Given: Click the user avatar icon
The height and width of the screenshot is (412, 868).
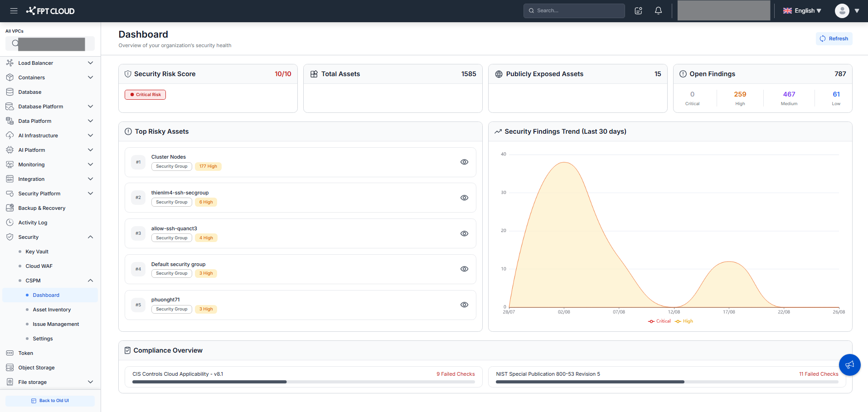Looking at the screenshot, I should [842, 11].
